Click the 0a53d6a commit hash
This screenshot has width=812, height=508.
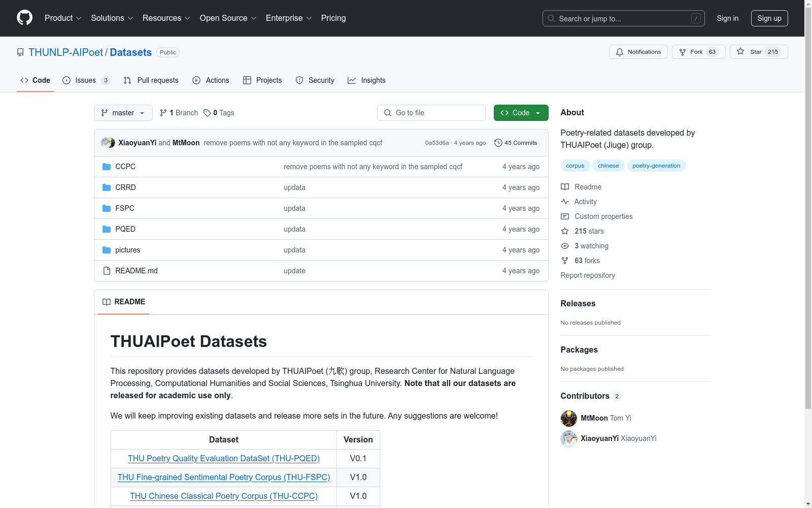[x=437, y=143]
